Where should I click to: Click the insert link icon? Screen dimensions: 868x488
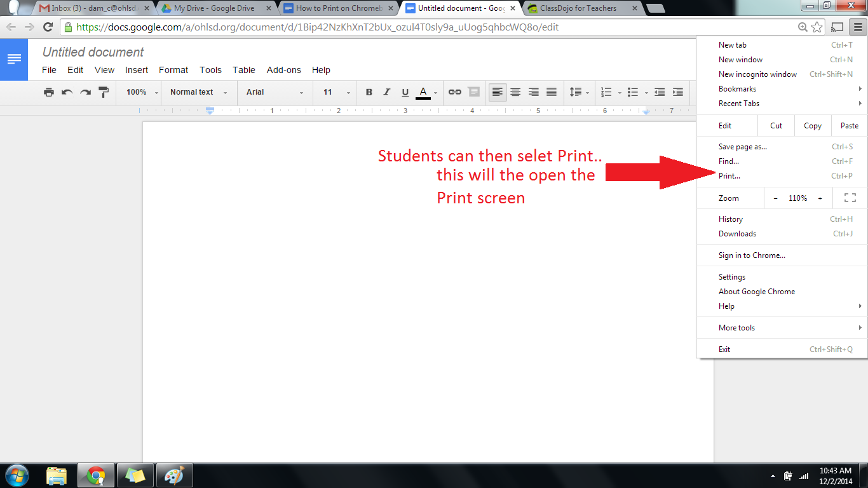tap(454, 92)
